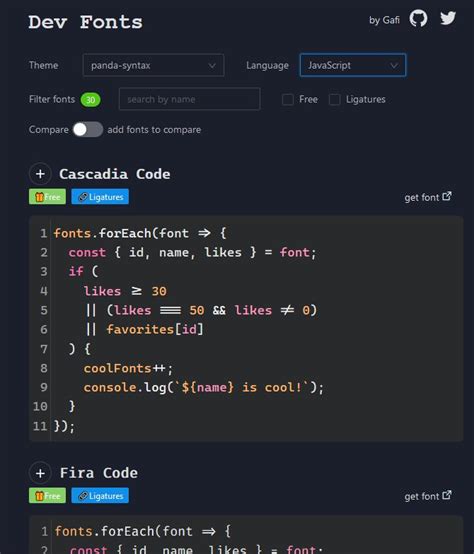The height and width of the screenshot is (554, 474).
Task: Click the Dev Fonts site title
Action: tap(85, 22)
